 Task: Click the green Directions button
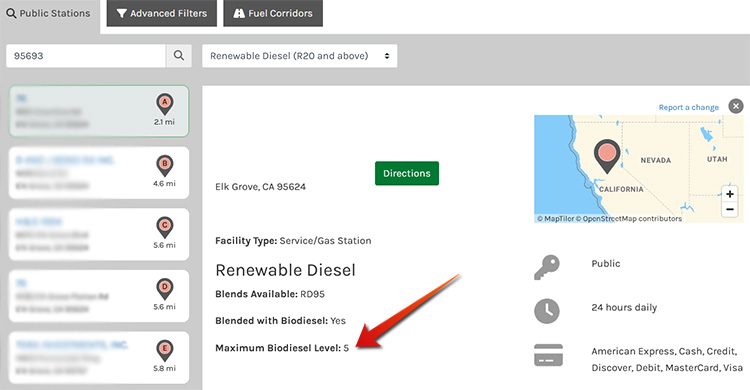tap(407, 173)
